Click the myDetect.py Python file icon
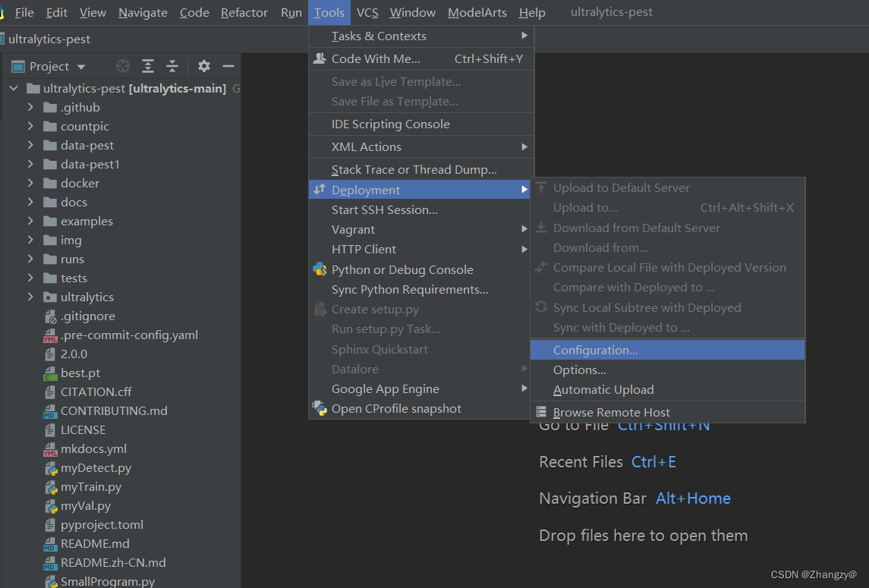 coord(50,468)
